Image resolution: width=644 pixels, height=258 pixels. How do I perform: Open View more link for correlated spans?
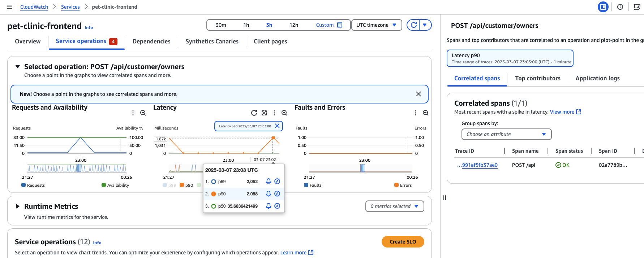click(566, 112)
